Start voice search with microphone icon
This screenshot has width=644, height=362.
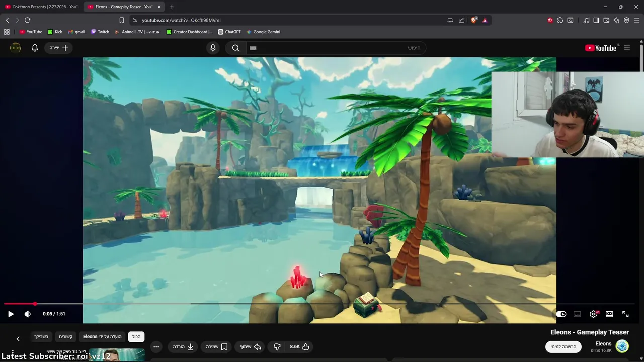213,48
